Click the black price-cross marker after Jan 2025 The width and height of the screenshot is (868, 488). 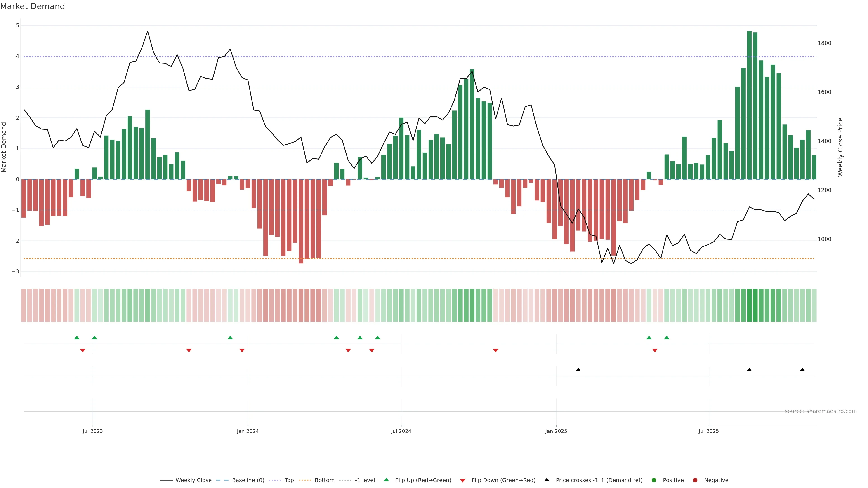point(578,370)
